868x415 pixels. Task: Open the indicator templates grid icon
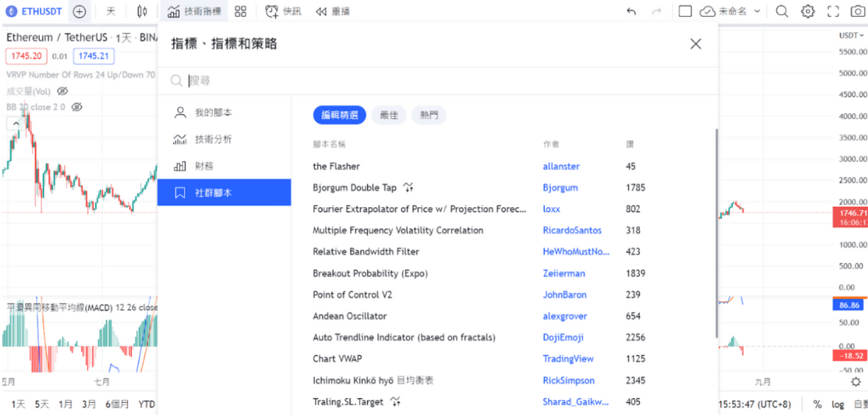240,12
